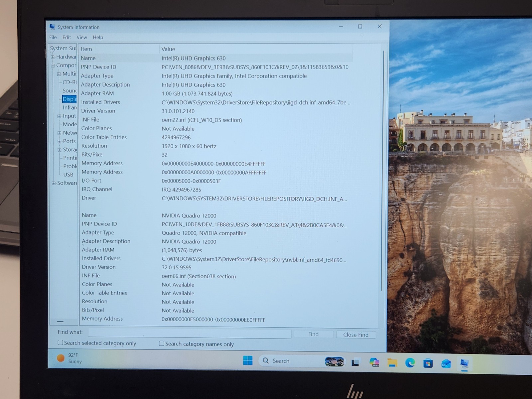
Task: Select the USB tree item
Action: 68,175
